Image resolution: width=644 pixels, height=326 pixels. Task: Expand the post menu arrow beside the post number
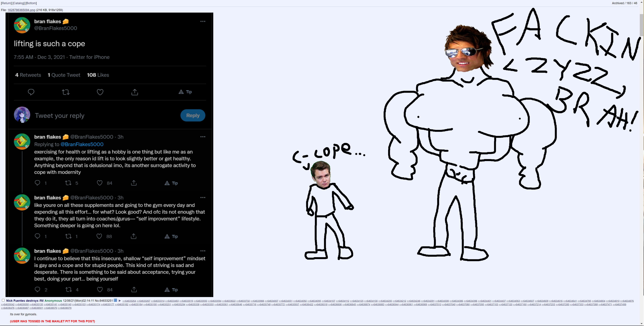(120, 301)
